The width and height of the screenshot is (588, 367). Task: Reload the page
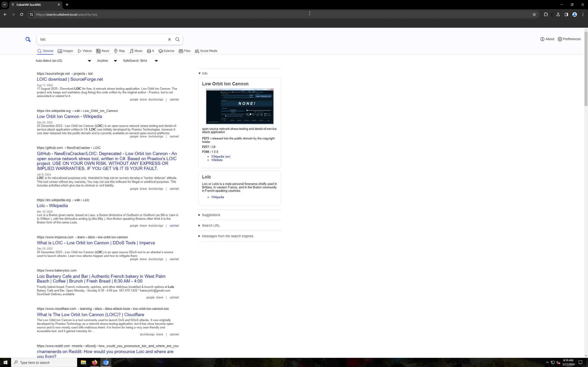click(x=21, y=14)
